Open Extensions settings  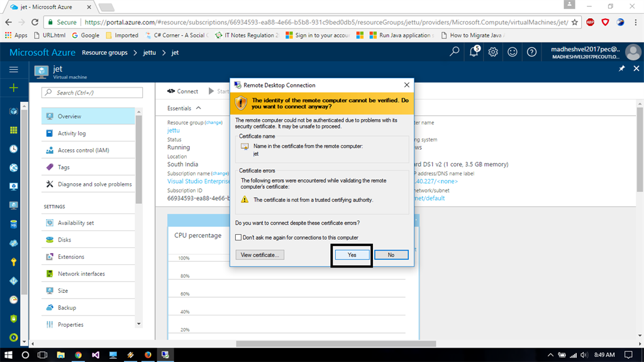coord(88,257)
